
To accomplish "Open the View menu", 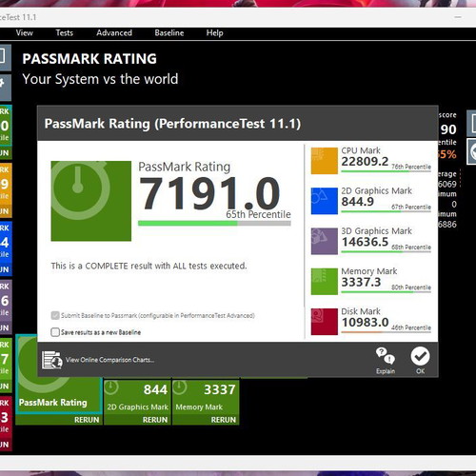I will [x=24, y=33].
